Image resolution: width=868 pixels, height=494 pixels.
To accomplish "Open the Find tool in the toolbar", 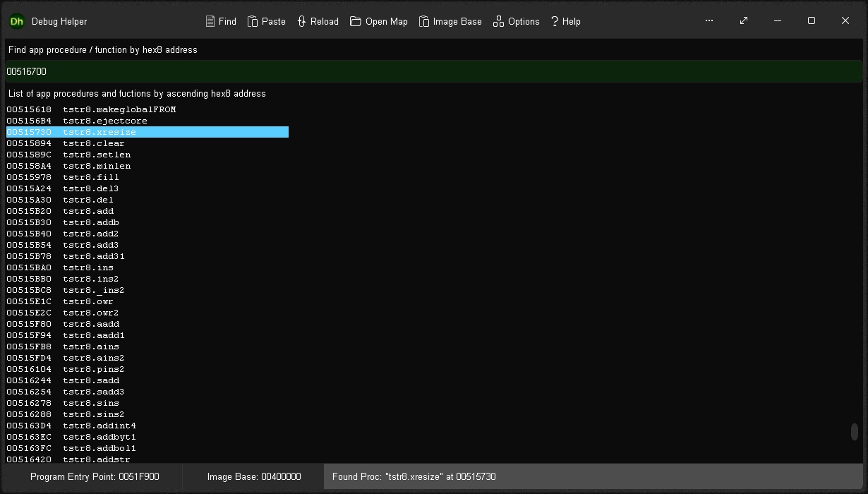I will point(220,21).
